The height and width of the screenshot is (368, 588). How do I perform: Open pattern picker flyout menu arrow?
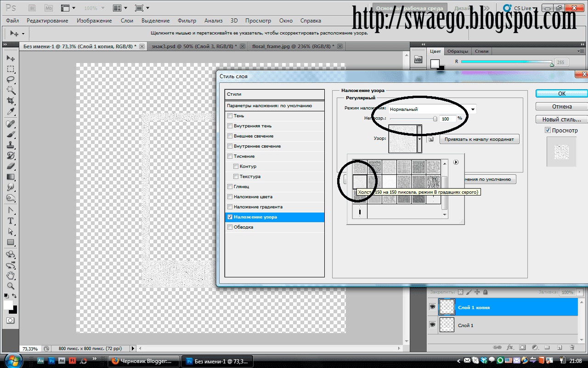pyautogui.click(x=456, y=162)
